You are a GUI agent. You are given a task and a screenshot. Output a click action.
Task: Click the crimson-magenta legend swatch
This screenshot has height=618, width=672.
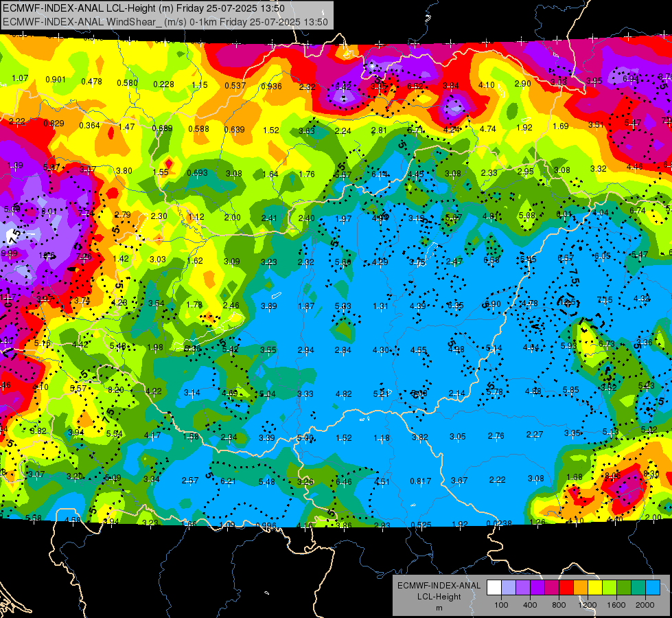click(552, 588)
